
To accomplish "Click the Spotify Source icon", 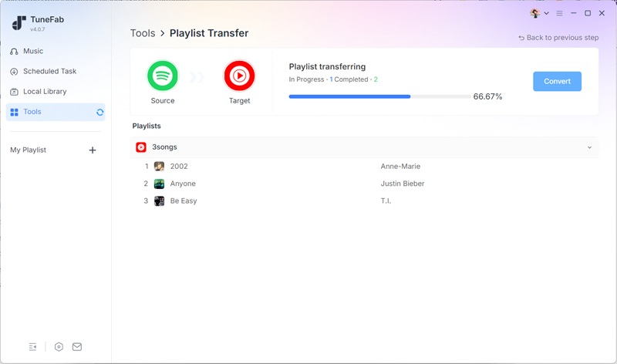I will [x=163, y=76].
